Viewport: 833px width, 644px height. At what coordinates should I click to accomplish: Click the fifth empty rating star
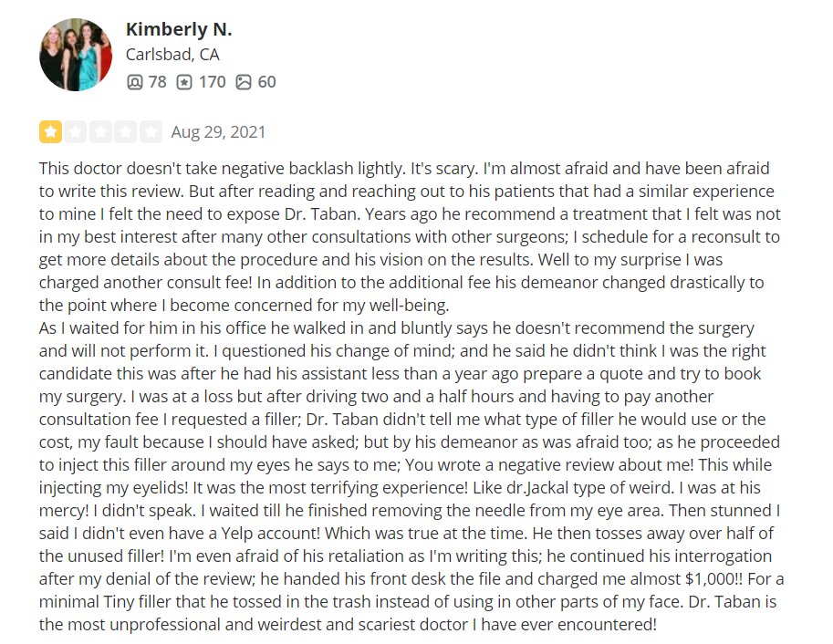pos(151,131)
